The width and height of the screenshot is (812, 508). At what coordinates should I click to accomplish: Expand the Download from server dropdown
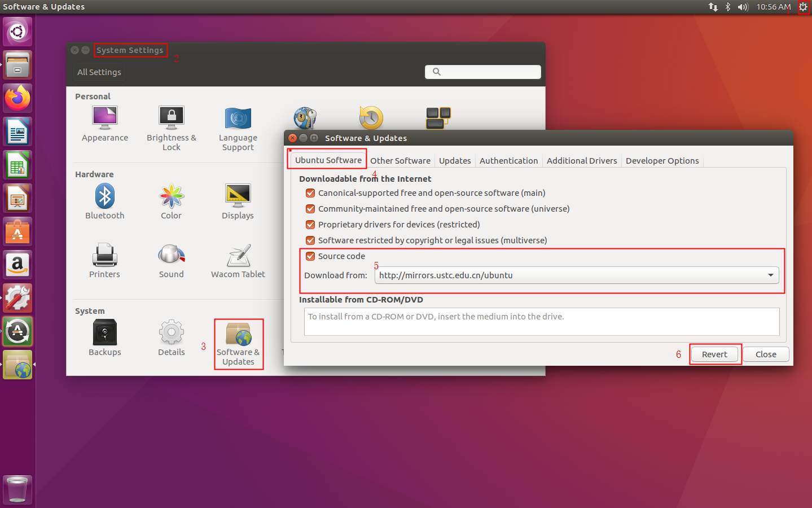(x=577, y=275)
